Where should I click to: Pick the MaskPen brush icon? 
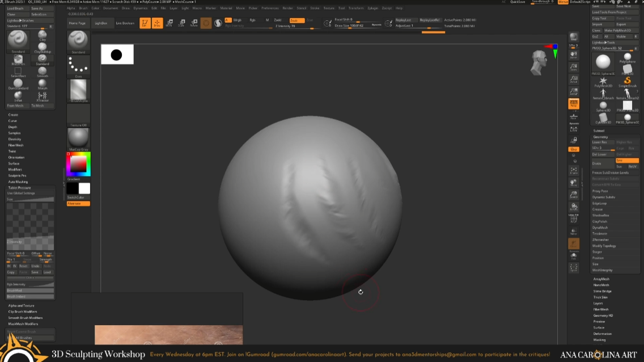[x=18, y=60]
